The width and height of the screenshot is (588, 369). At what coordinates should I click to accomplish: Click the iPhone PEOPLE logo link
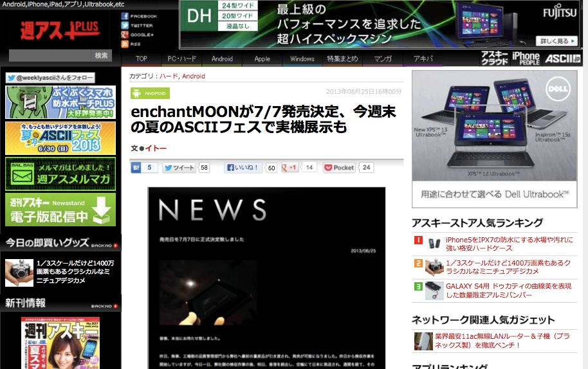(526, 58)
